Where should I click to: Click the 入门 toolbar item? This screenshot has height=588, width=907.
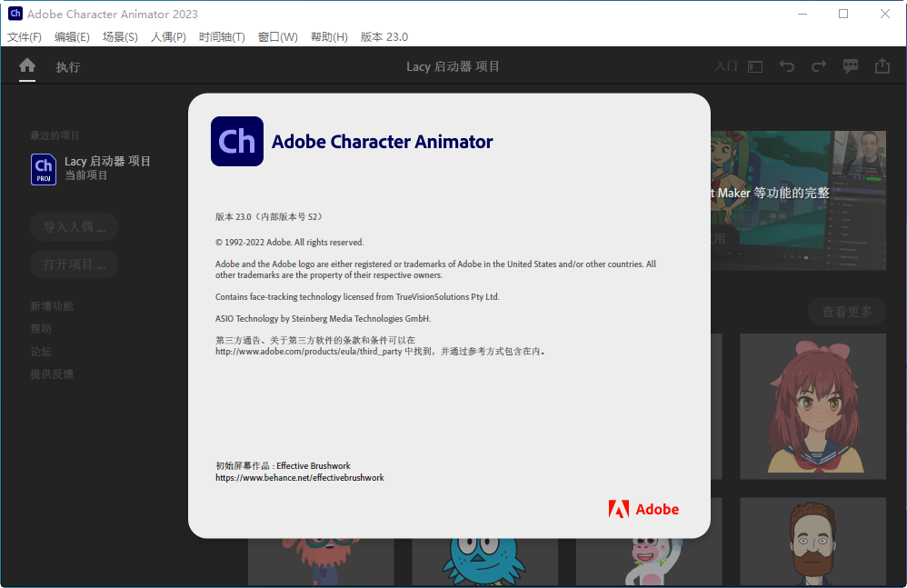(725, 65)
